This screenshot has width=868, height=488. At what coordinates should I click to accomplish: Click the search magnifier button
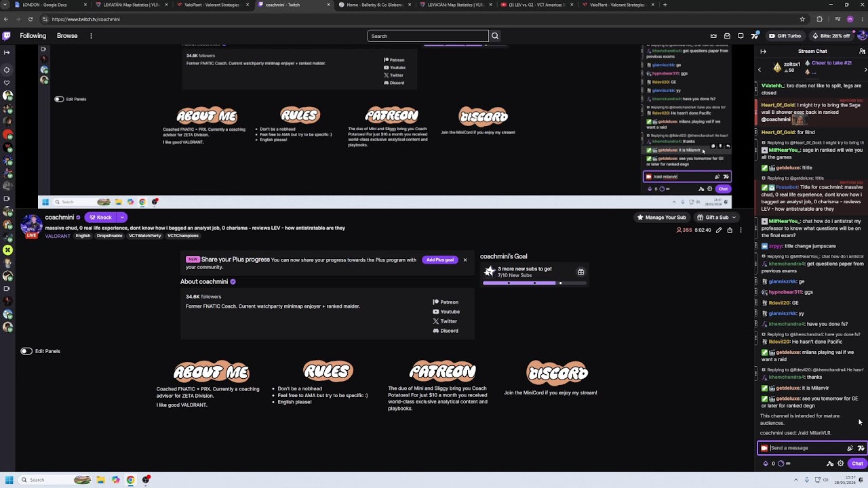pyautogui.click(x=495, y=36)
